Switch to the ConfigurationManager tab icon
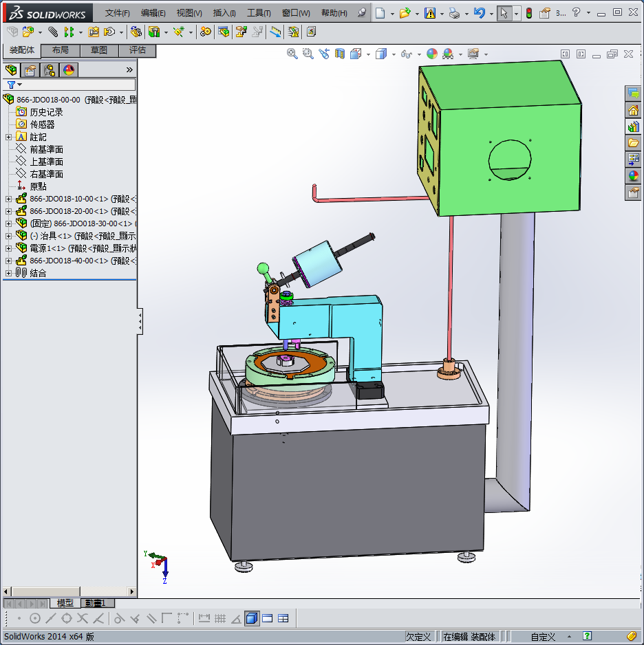Image resolution: width=644 pixels, height=645 pixels. 50,70
